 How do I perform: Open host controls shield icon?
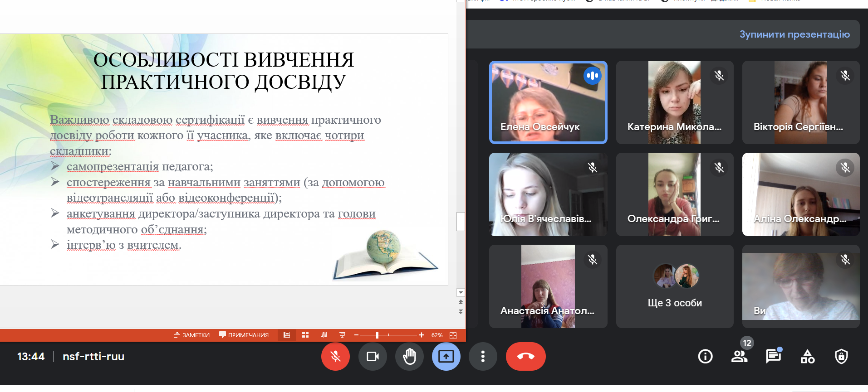coord(841,357)
